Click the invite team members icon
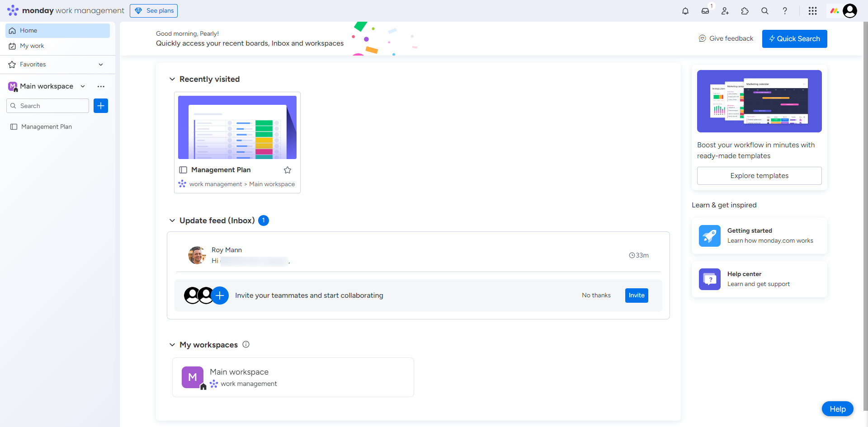The image size is (868, 427). coord(725,10)
